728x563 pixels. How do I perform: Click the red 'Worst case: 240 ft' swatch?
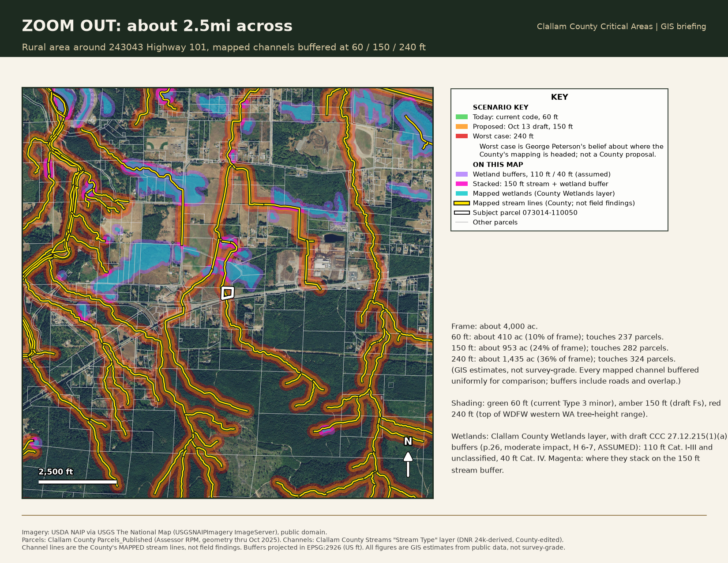(x=462, y=136)
